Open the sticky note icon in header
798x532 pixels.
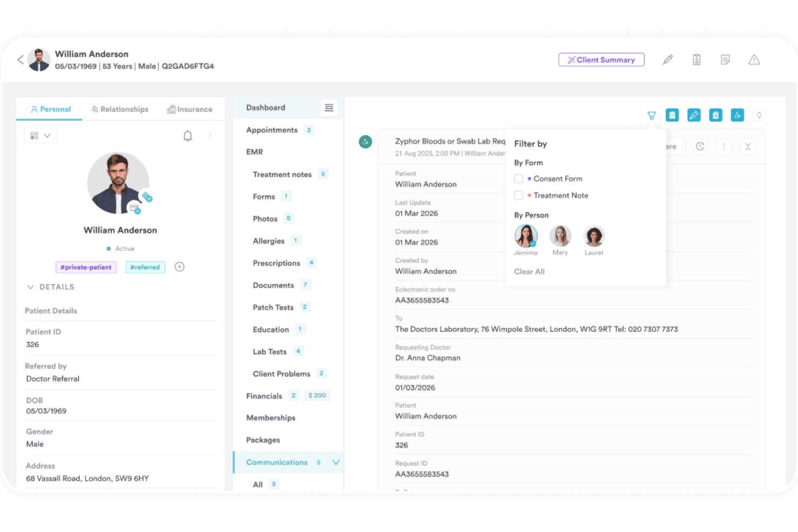pos(725,60)
